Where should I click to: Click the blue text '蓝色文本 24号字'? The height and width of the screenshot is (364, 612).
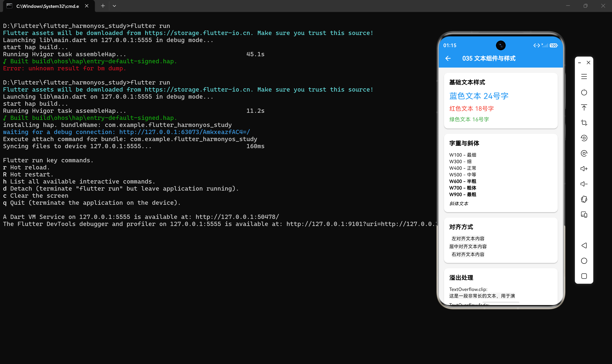coord(479,96)
